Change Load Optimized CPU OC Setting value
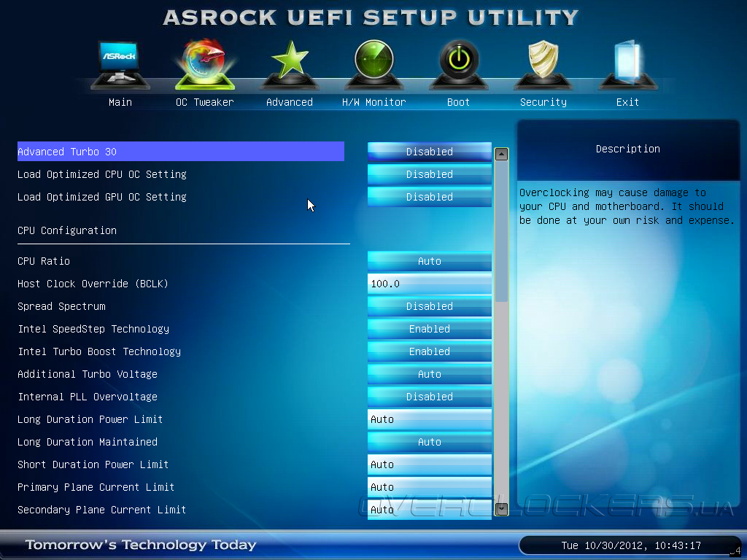 pos(429,174)
